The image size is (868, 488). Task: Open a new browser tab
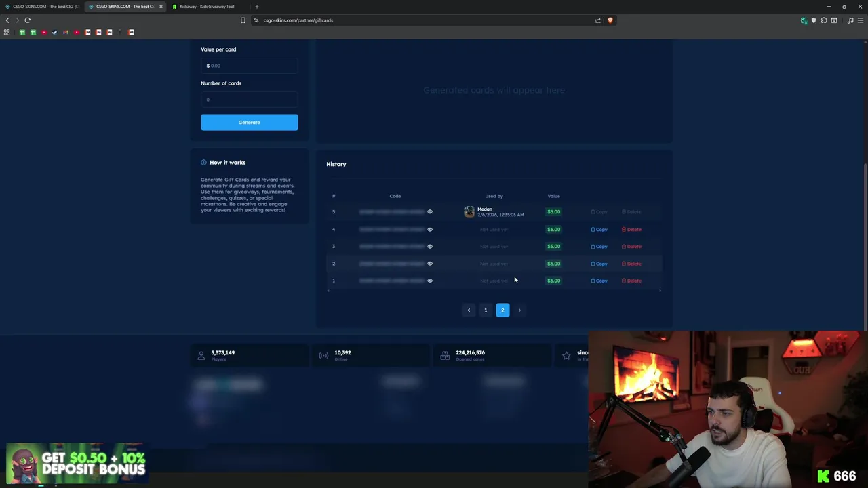256,7
